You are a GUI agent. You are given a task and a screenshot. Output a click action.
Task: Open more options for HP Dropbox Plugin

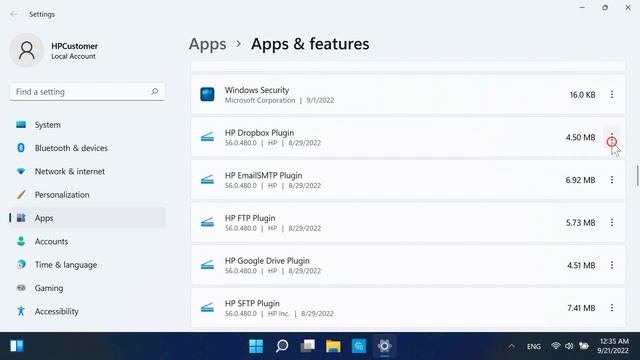click(x=611, y=138)
